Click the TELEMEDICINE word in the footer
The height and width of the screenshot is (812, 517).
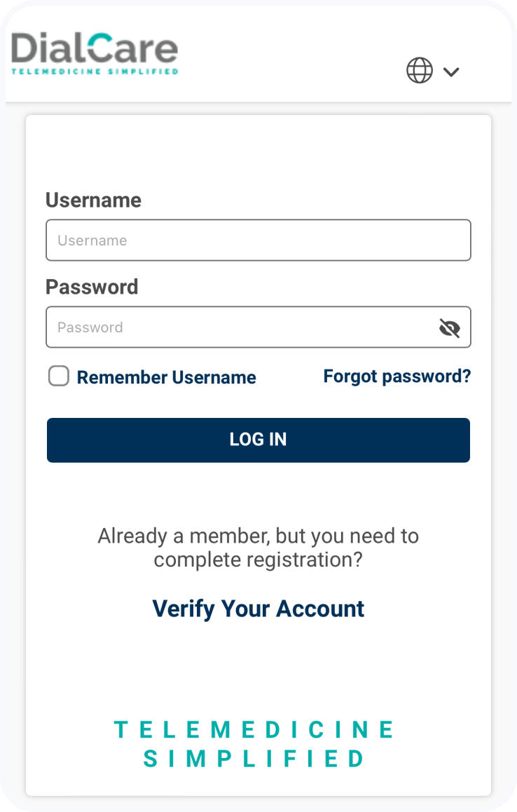(x=254, y=730)
